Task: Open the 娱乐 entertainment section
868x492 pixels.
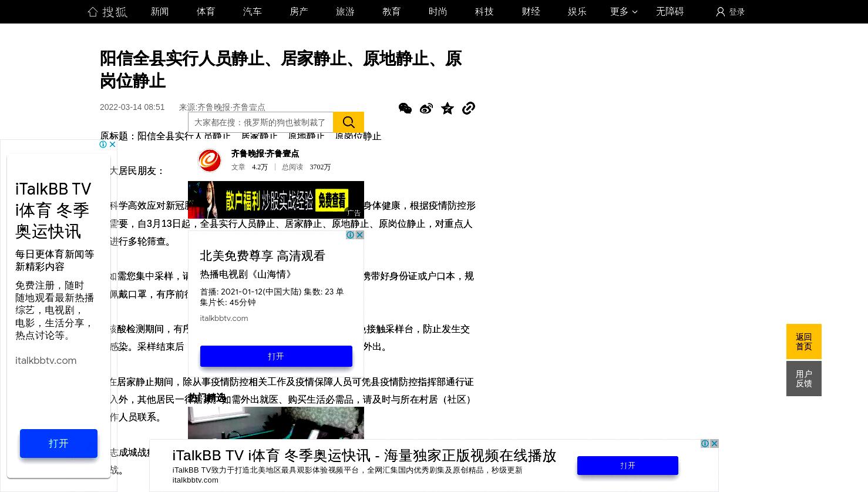Action: click(x=577, y=12)
